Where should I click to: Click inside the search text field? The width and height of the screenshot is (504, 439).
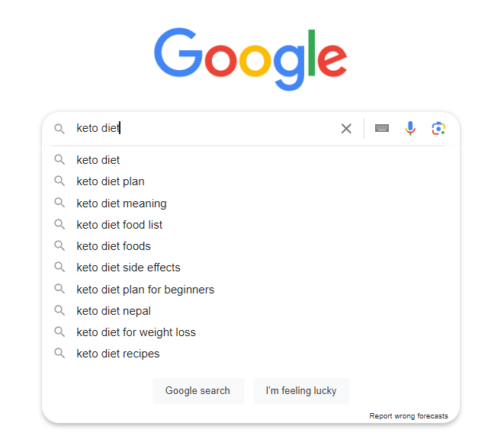[x=221, y=128]
